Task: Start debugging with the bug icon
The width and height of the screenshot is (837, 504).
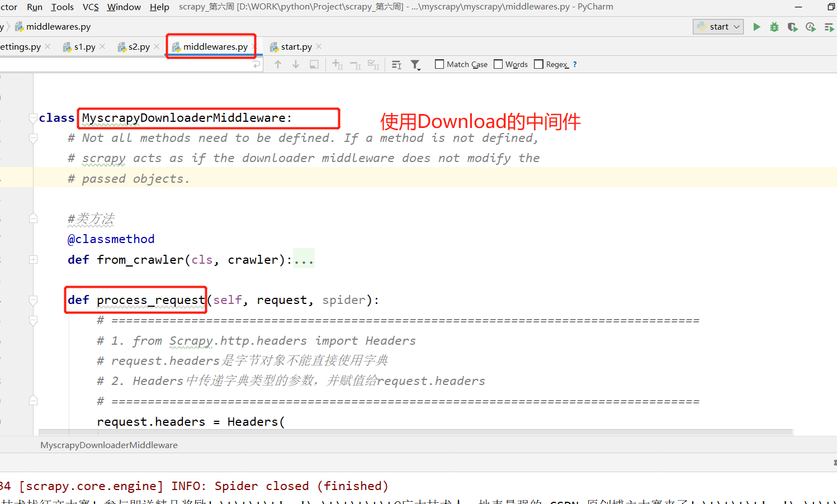Action: (774, 26)
